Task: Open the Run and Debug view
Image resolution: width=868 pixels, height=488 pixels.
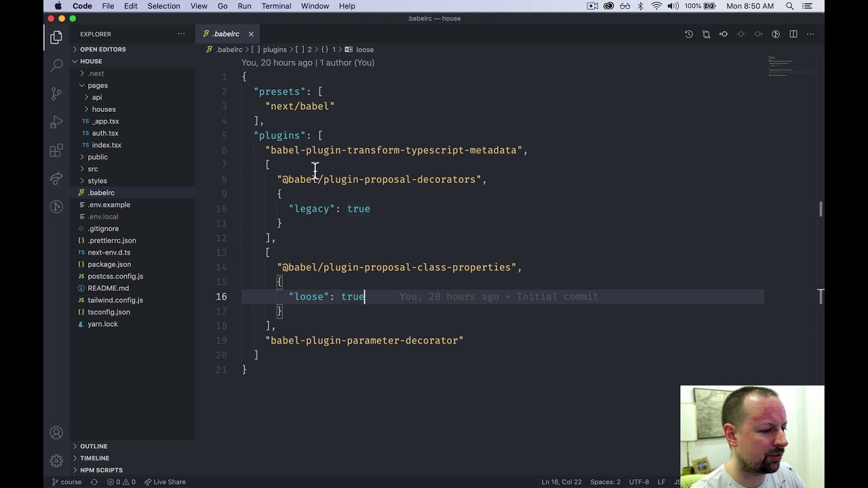Action: coord(56,123)
